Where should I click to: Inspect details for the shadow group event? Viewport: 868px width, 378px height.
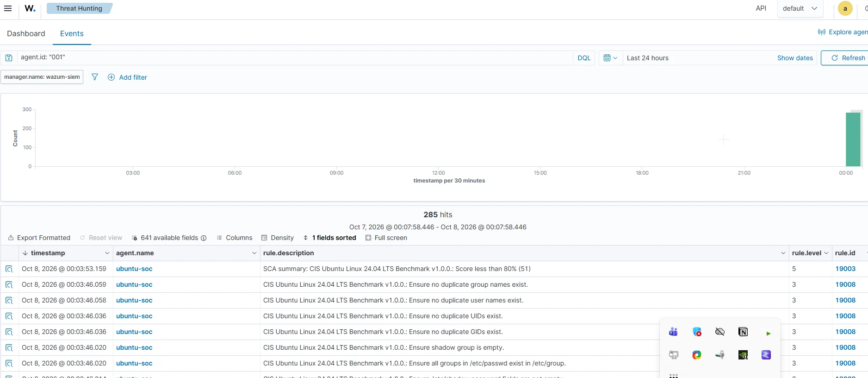pos(9,347)
